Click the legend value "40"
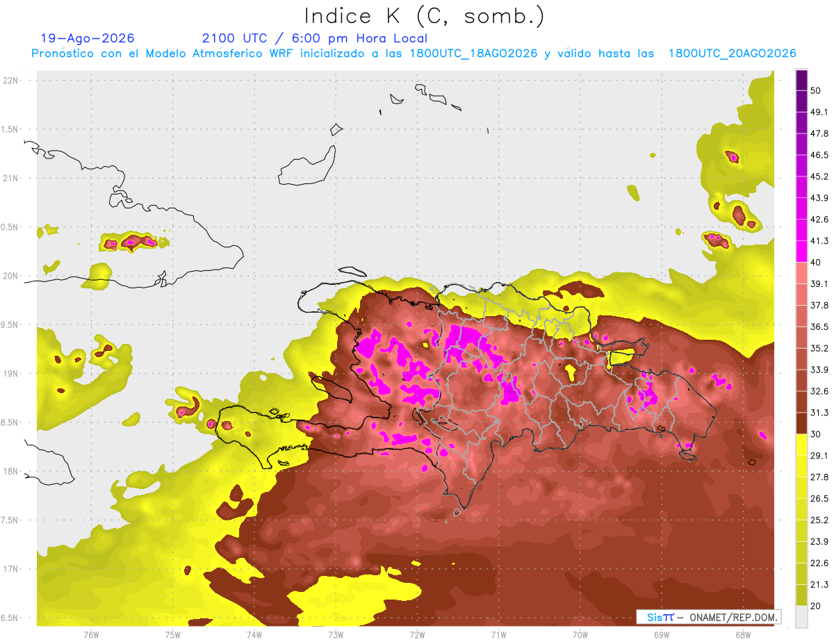This screenshot has width=834, height=644. 815,263
